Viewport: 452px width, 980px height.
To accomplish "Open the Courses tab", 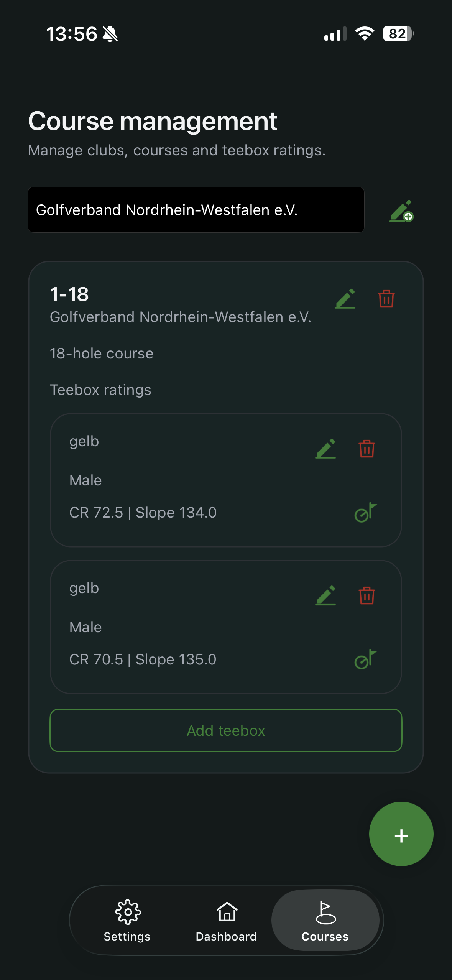I will (x=324, y=920).
